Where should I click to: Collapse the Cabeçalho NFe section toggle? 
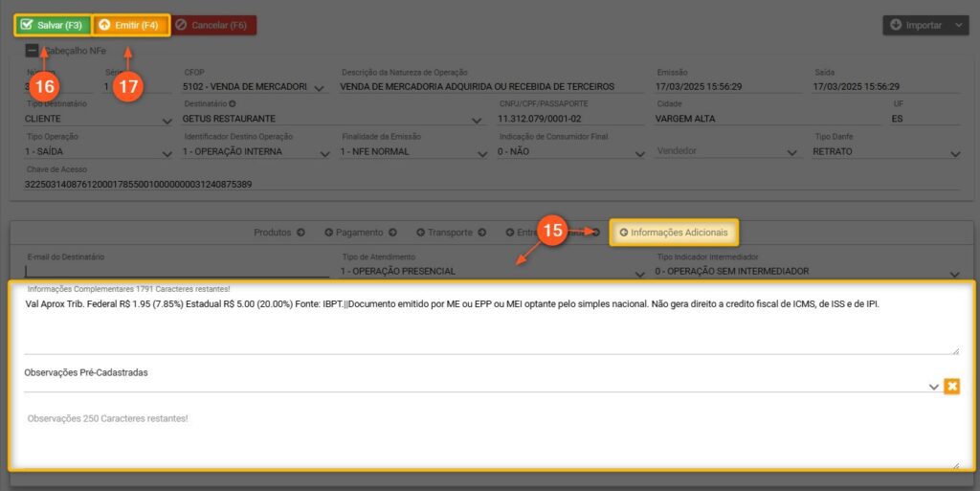click(x=32, y=51)
